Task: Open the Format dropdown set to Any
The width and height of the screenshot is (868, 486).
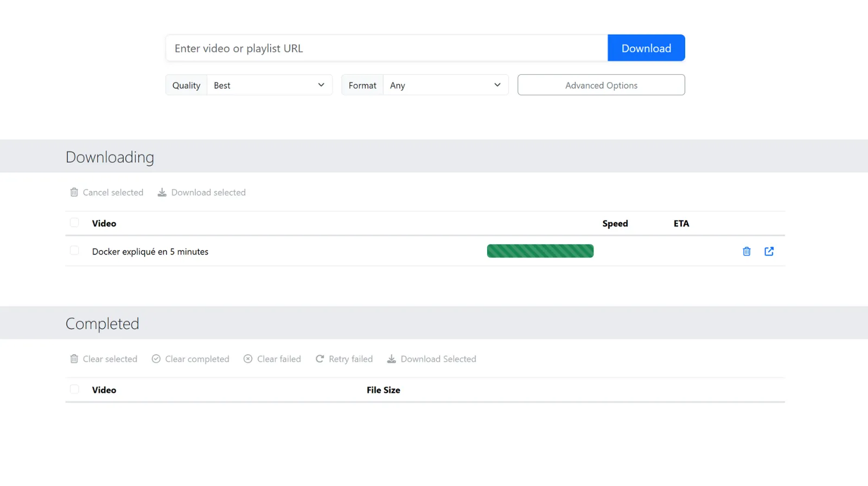Action: [445, 85]
